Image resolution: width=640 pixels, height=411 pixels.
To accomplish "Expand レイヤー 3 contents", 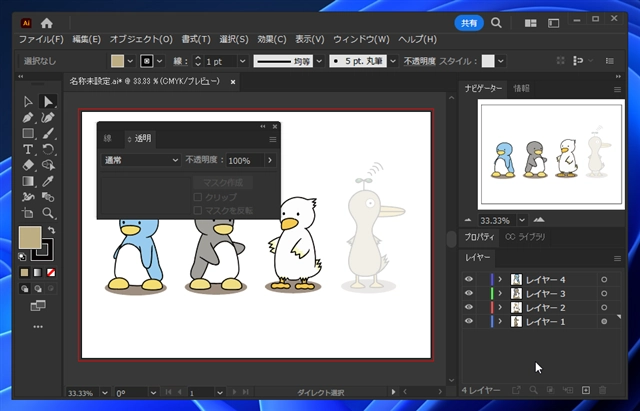I will click(500, 293).
